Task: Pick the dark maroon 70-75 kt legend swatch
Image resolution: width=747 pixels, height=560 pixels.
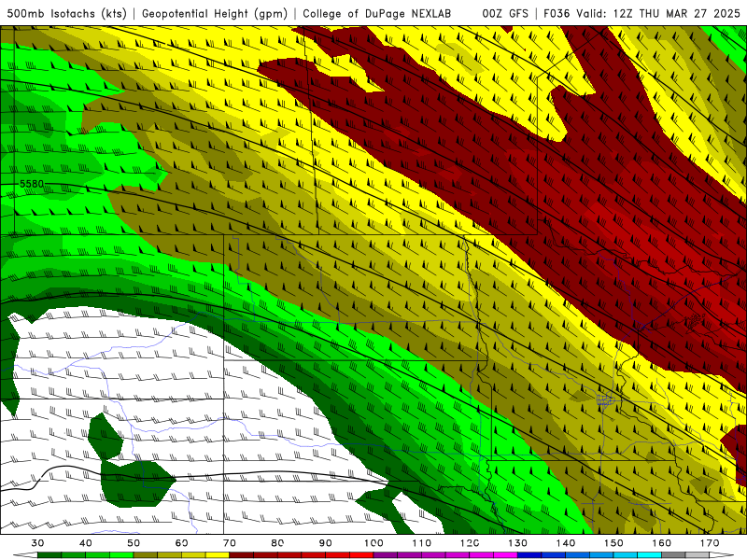Action: (242, 555)
